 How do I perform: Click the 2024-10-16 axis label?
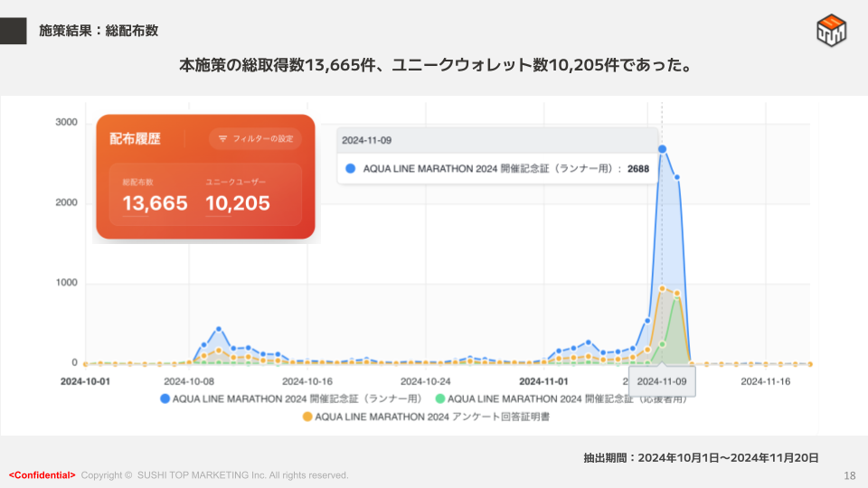tap(307, 381)
